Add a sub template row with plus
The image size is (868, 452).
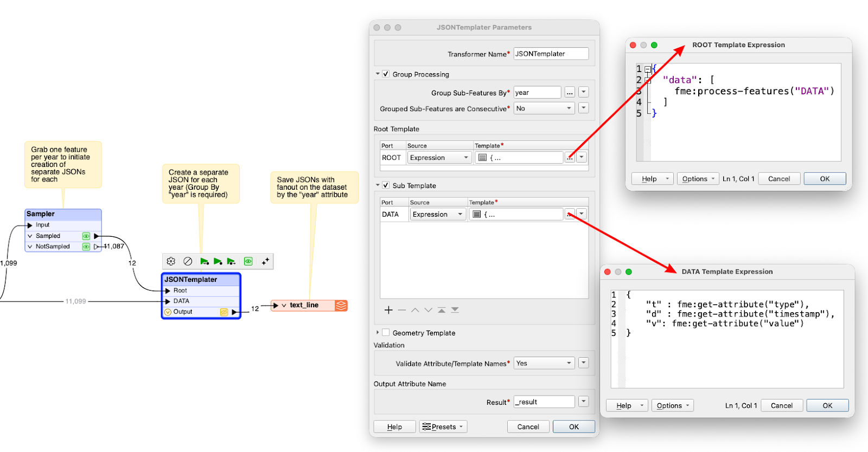(x=388, y=310)
